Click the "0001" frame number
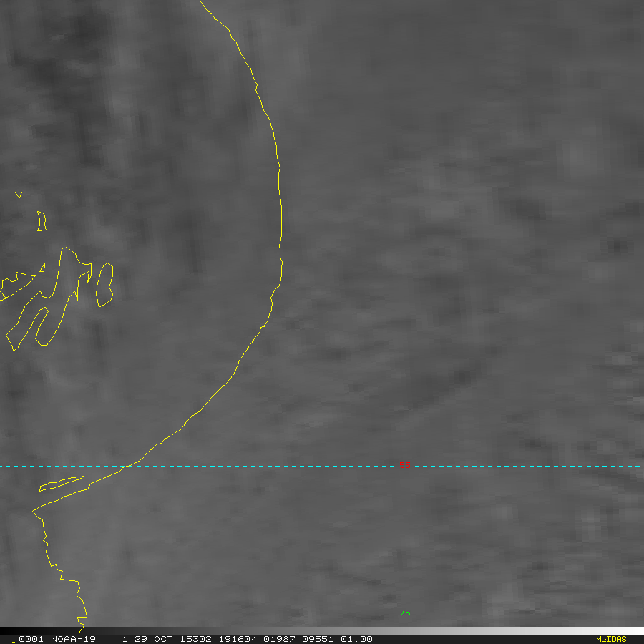The image size is (644, 644). pyautogui.click(x=31, y=639)
